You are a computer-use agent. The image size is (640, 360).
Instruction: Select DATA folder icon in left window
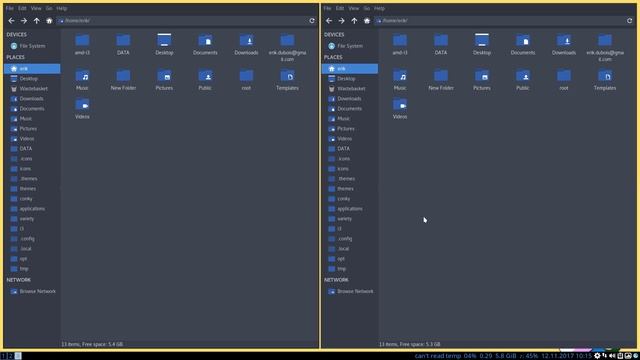[x=123, y=40]
